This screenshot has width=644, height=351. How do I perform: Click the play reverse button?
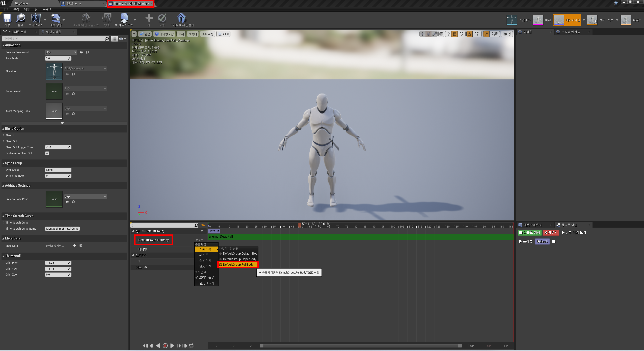[x=158, y=345]
